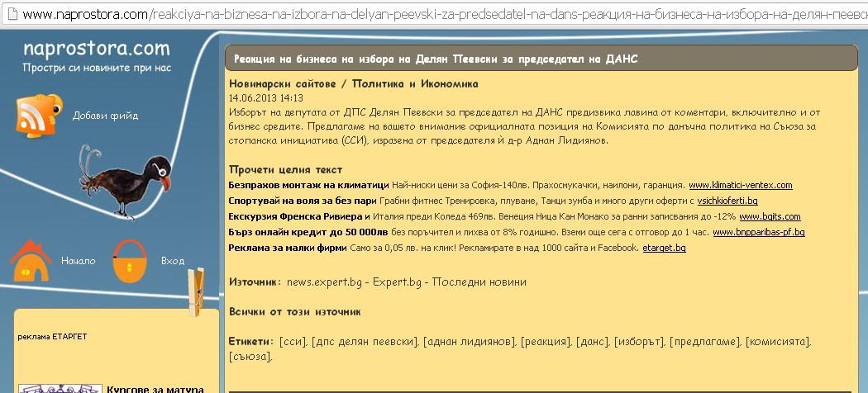
Task: Click Безпрахов монтаж на климатици ad title
Action: (309, 185)
